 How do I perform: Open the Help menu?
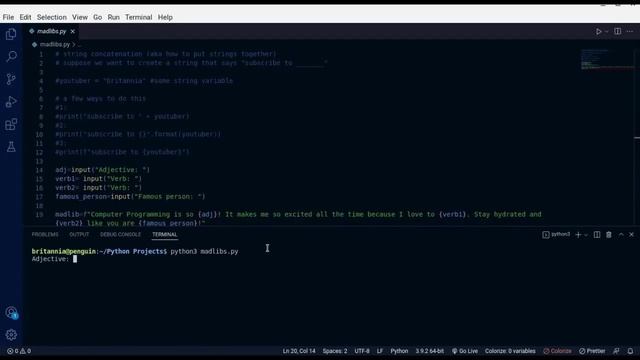pyautogui.click(x=165, y=17)
